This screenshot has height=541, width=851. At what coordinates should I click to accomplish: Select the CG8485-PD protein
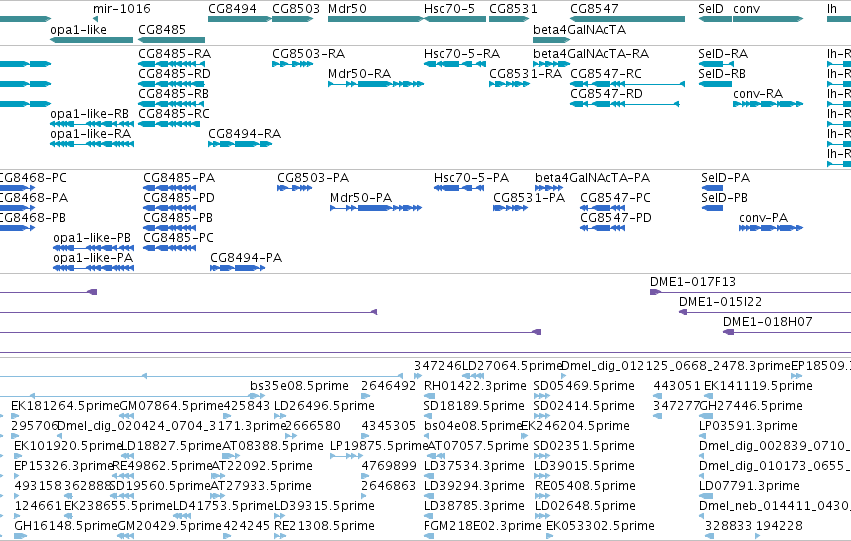[169, 208]
